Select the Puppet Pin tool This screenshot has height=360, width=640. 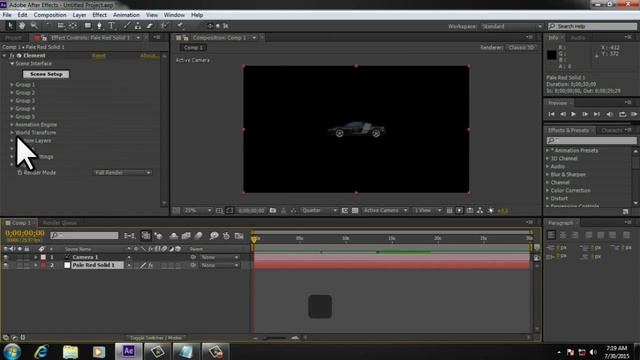click(180, 26)
